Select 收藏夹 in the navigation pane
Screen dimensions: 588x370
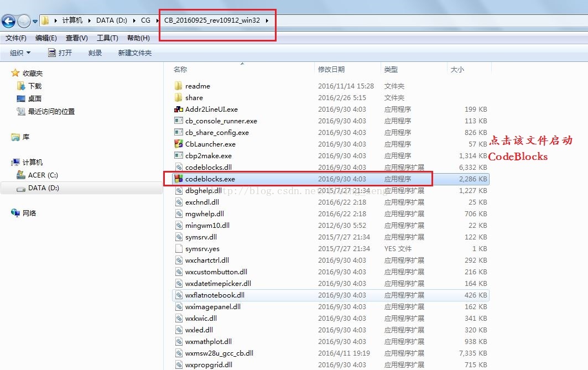pos(32,73)
